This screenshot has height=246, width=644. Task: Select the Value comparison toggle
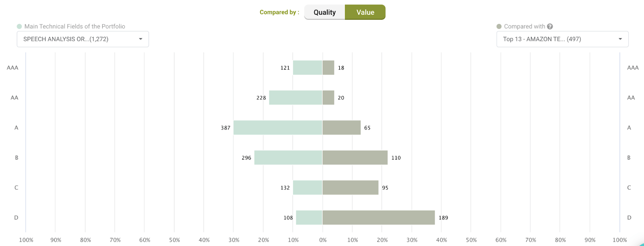pos(365,12)
